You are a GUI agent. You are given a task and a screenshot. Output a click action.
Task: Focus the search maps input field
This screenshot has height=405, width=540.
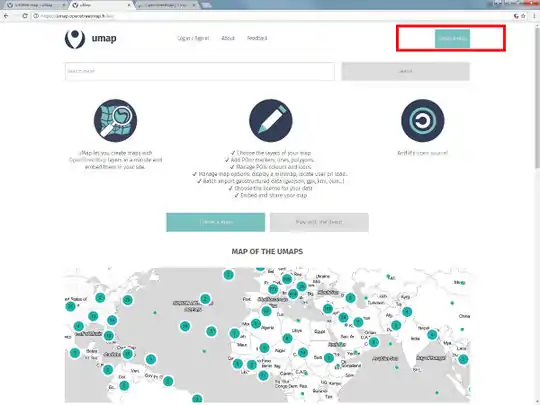(200, 71)
